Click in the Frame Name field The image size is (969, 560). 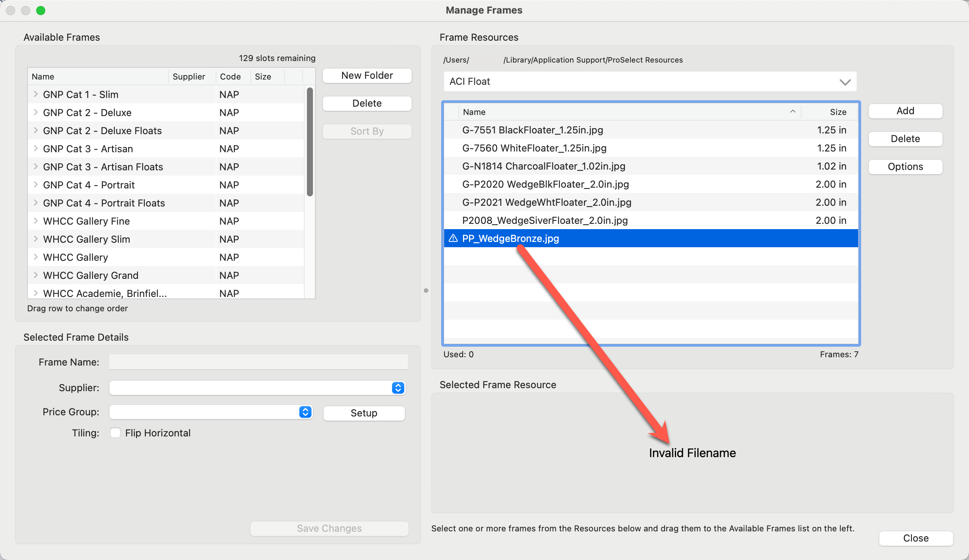258,362
